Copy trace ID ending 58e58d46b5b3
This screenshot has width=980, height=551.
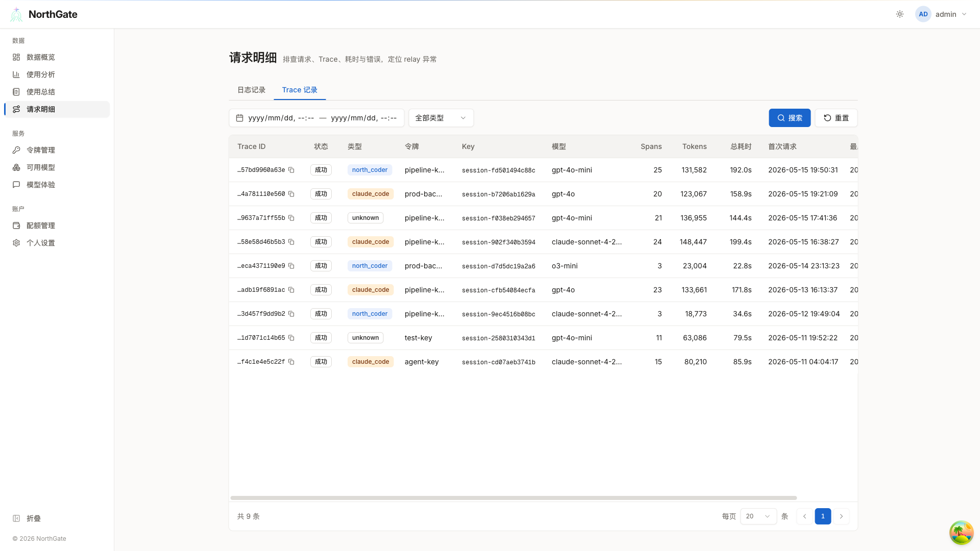[291, 242]
